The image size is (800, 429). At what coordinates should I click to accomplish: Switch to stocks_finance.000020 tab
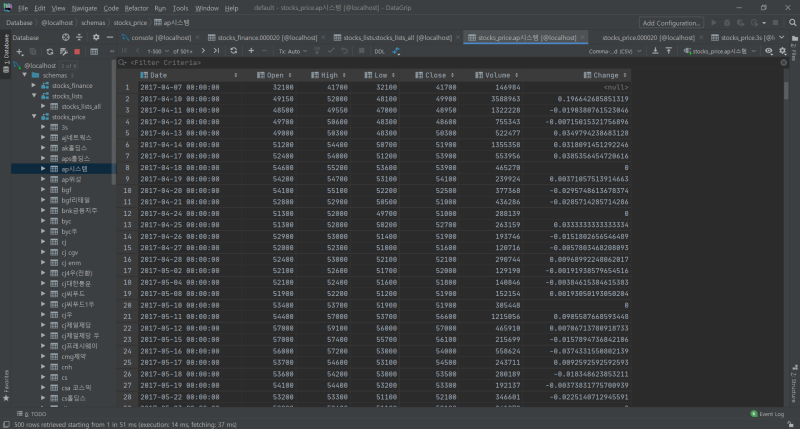pyautogui.click(x=267, y=38)
